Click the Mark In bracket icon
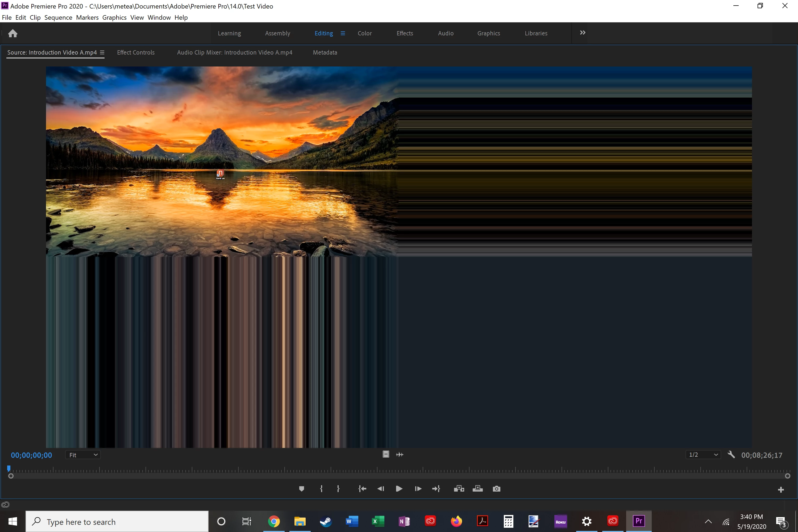Screen dimensions: 798x532 pos(321,489)
